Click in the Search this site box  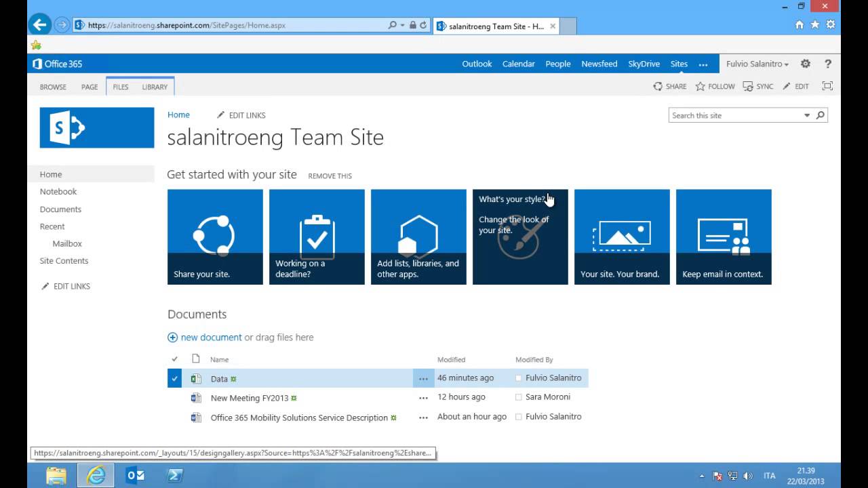pos(736,115)
